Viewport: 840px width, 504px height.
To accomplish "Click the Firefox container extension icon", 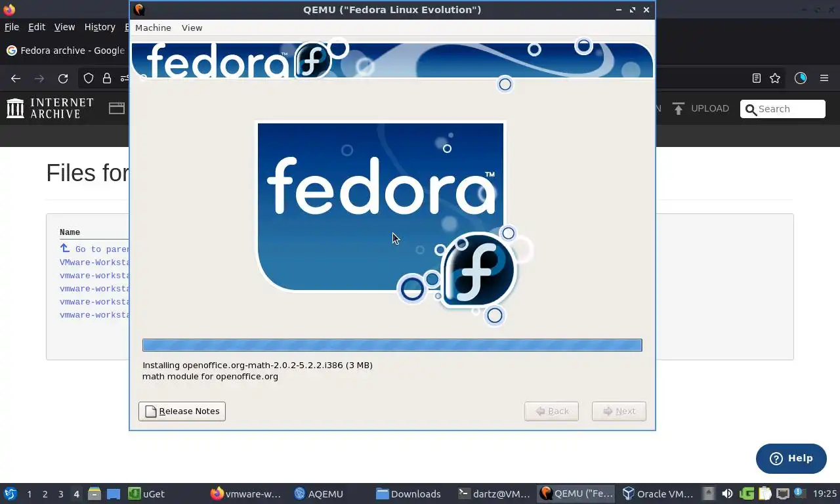I will 801,78.
